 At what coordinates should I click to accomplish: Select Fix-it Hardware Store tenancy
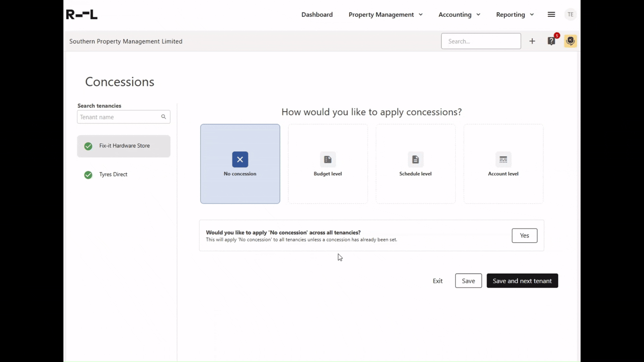[124, 146]
